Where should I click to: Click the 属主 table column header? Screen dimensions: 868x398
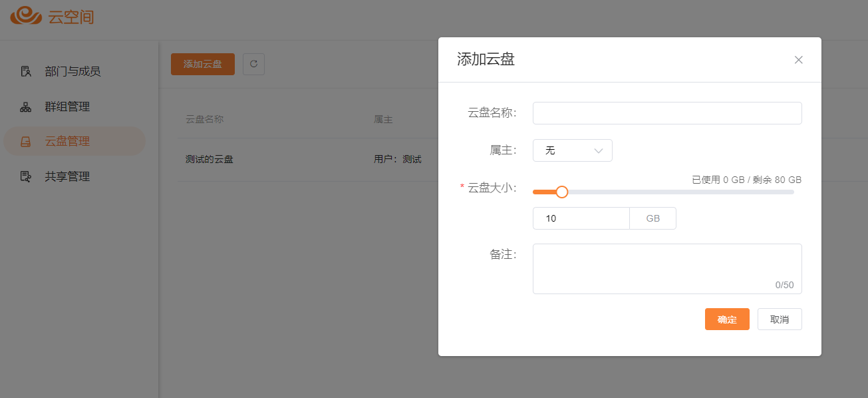(x=383, y=120)
